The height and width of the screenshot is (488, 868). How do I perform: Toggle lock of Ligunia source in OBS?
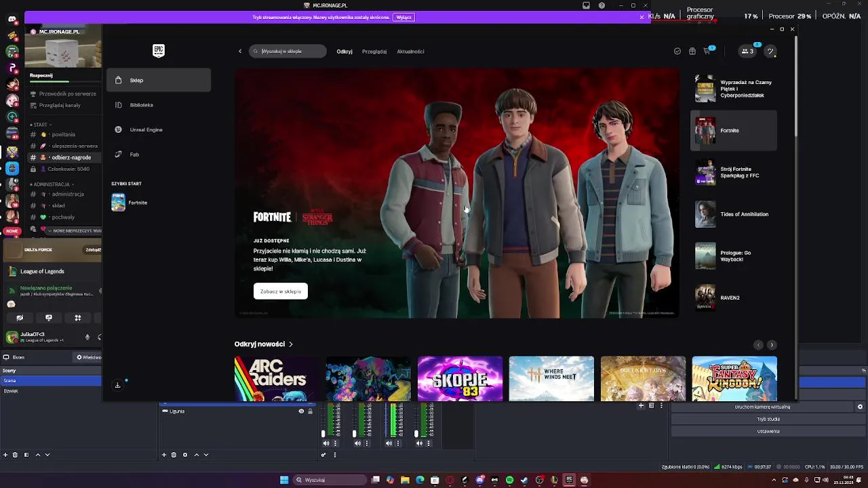click(x=311, y=411)
